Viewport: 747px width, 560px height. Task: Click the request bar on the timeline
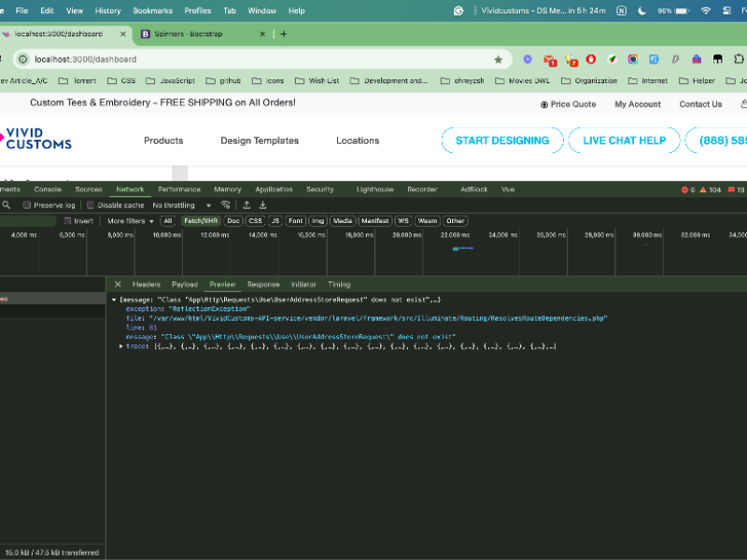462,248
